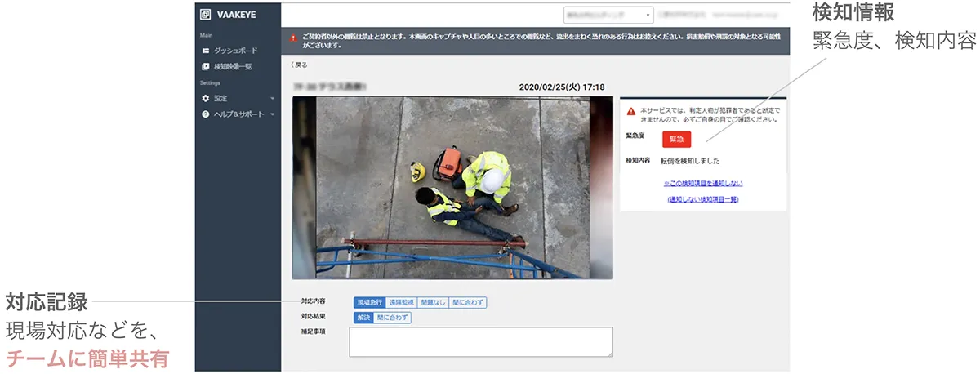
Task: Click the 戻る back link
Action: [x=299, y=65]
